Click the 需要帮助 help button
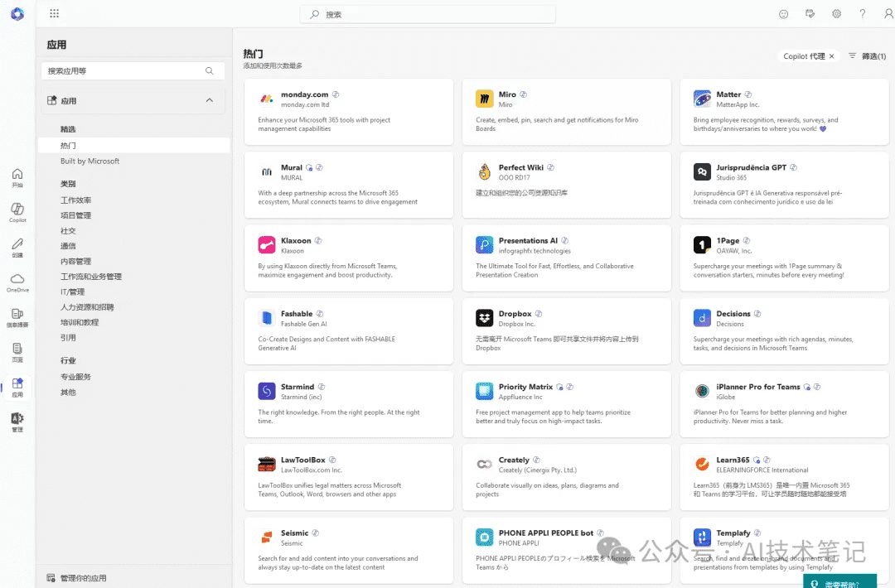 pos(839,581)
